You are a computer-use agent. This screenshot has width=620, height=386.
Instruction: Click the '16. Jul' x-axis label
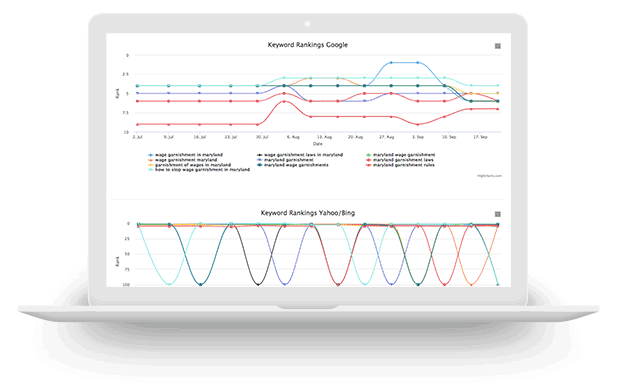click(x=200, y=137)
